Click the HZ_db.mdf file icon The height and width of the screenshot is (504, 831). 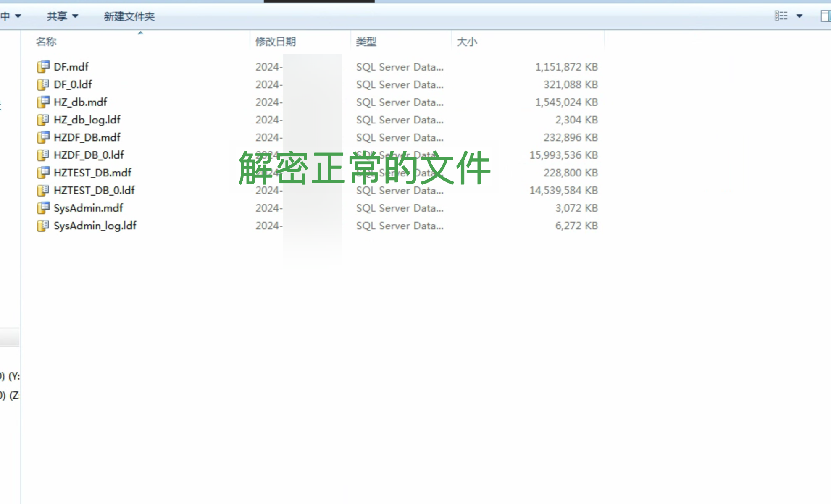pyautogui.click(x=43, y=102)
